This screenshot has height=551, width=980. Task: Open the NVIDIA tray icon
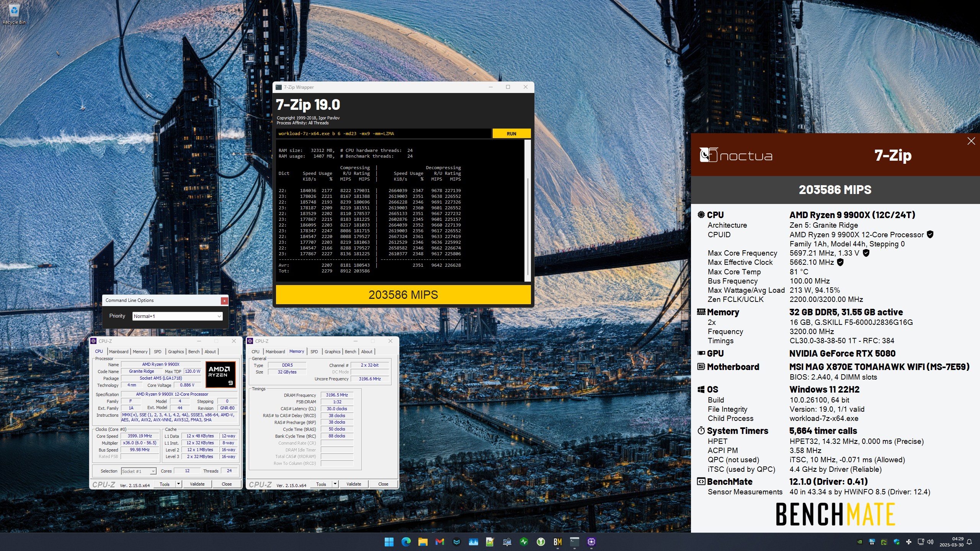coord(860,542)
